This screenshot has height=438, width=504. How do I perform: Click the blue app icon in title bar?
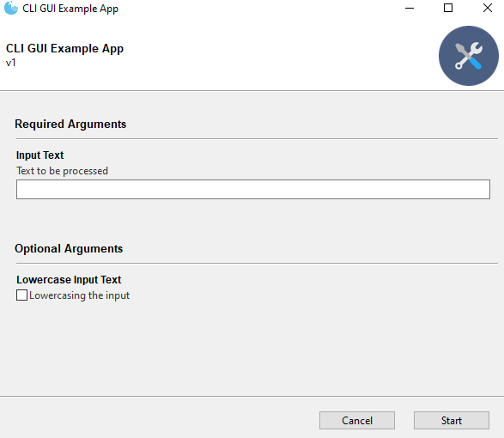11,8
